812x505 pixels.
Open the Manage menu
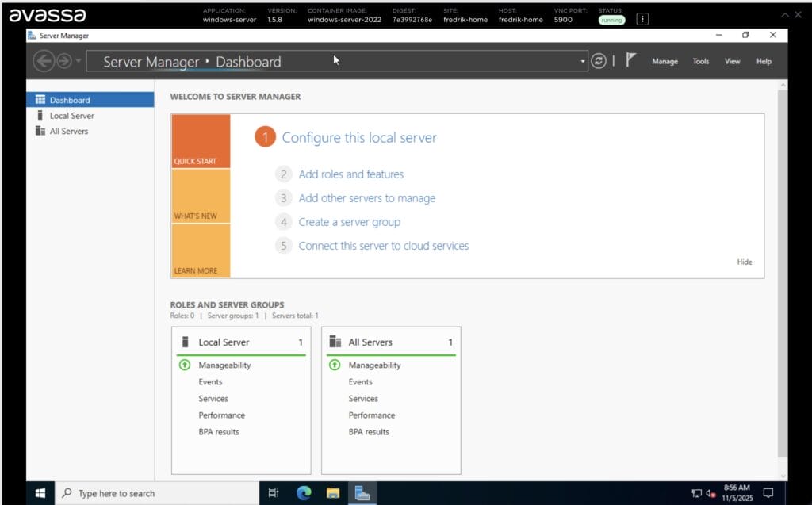[665, 61]
